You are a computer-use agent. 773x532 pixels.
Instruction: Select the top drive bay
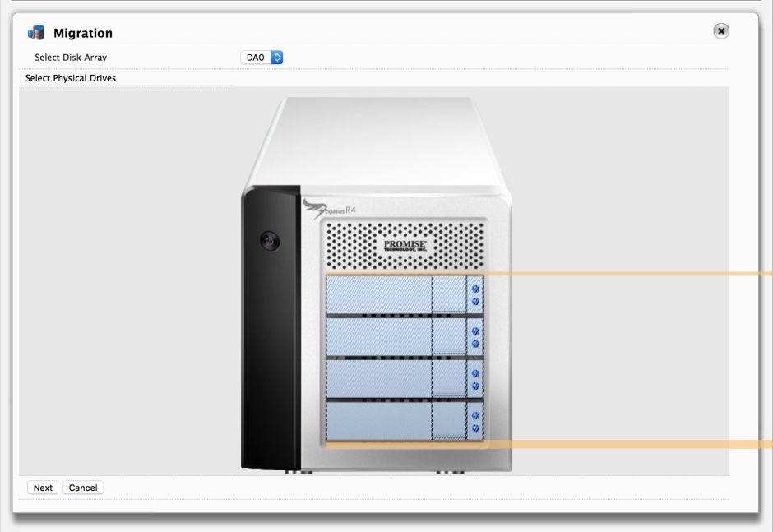click(x=405, y=294)
